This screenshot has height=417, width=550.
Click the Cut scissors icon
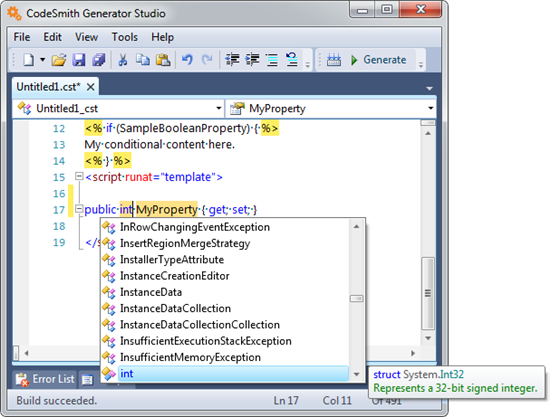(x=122, y=60)
